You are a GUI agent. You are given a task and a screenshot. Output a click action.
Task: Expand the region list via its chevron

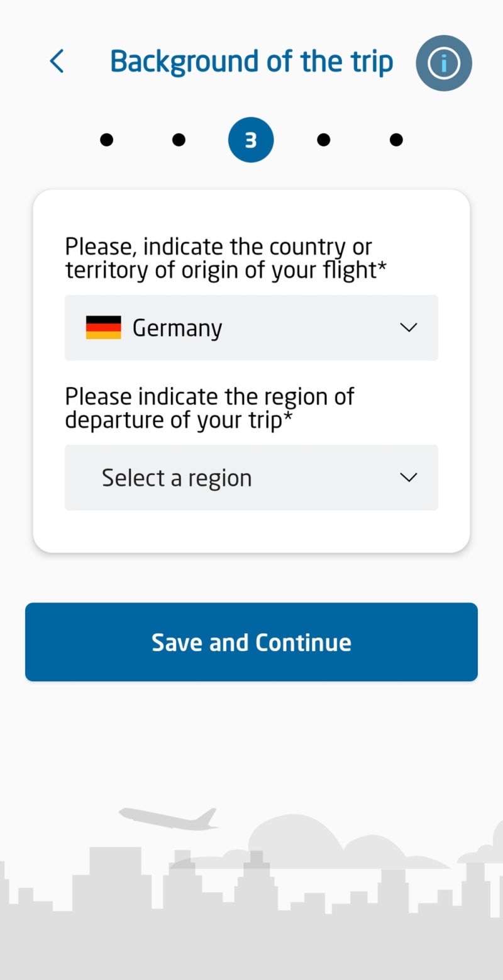(409, 477)
